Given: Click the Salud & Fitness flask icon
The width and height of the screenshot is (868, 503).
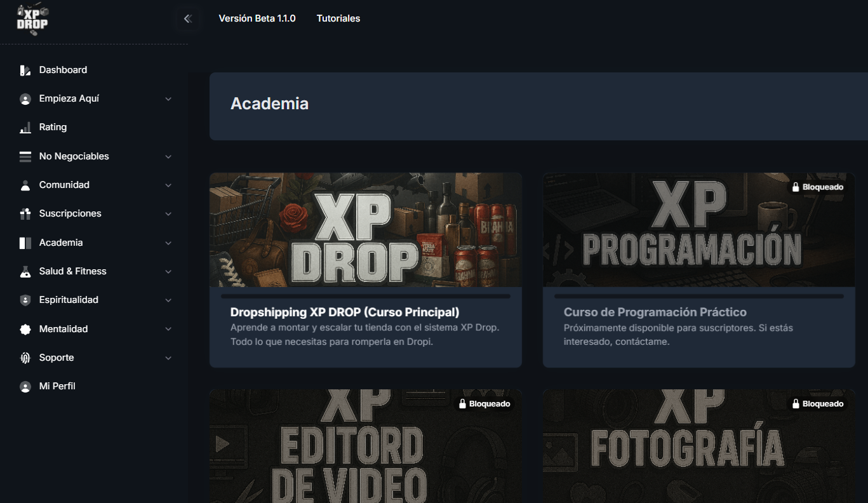Looking at the screenshot, I should pos(25,272).
